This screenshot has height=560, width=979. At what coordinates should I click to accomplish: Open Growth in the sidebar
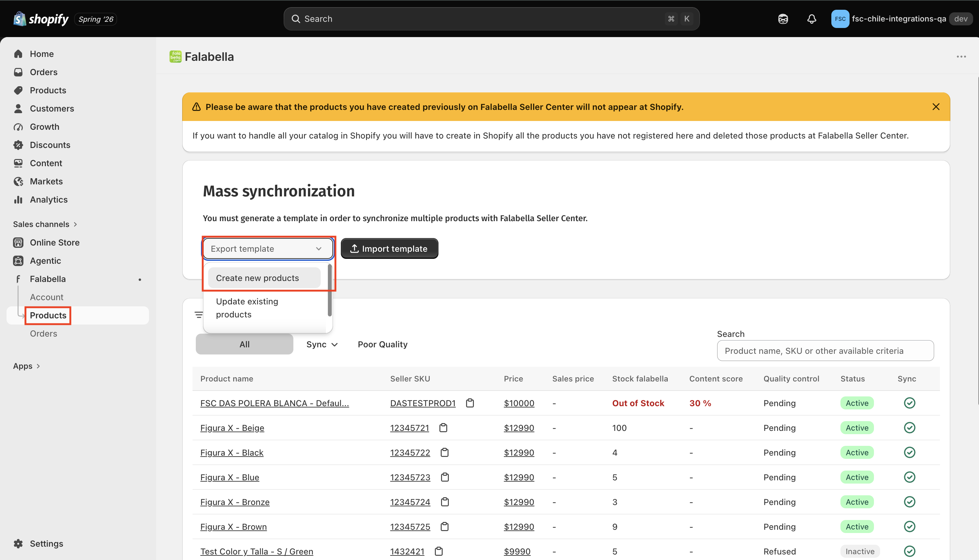point(78,127)
